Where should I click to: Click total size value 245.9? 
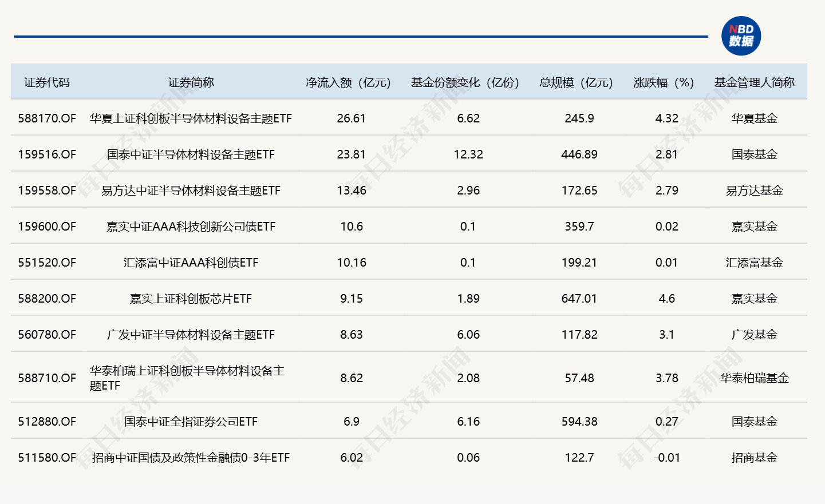tap(579, 118)
